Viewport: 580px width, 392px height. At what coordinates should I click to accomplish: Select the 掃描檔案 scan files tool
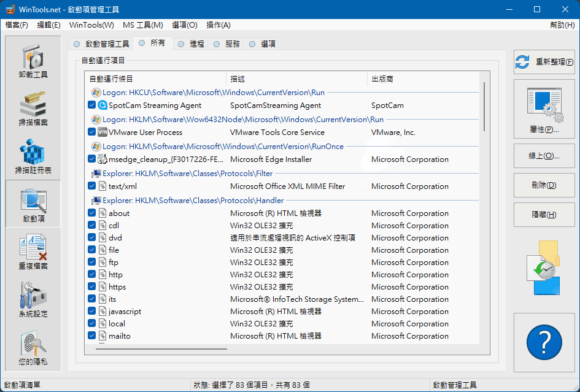[x=33, y=109]
